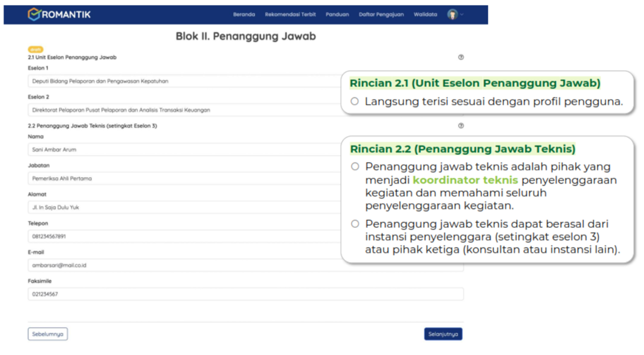This screenshot has width=644, height=355.
Task: Click the ROMANTIK logo in the header
Action: [59, 14]
